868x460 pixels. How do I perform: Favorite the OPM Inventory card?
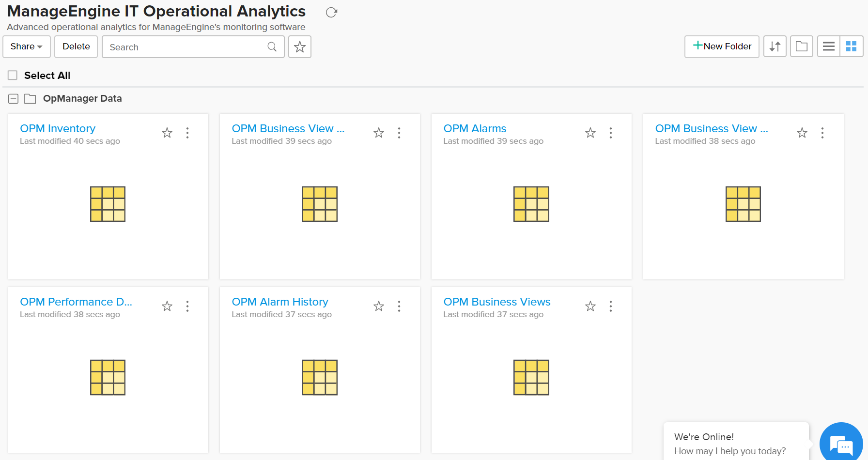coord(167,133)
